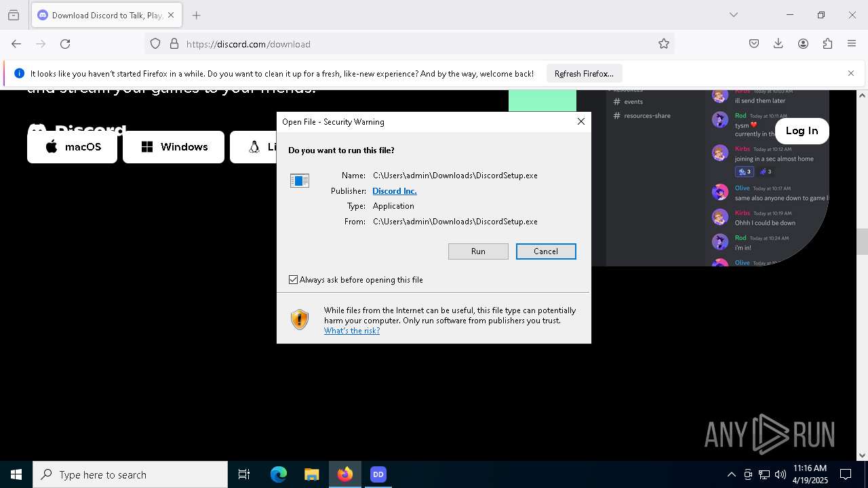This screenshot has height=488, width=868.
Task: Reload the page with refresh icon
Action: (65, 44)
